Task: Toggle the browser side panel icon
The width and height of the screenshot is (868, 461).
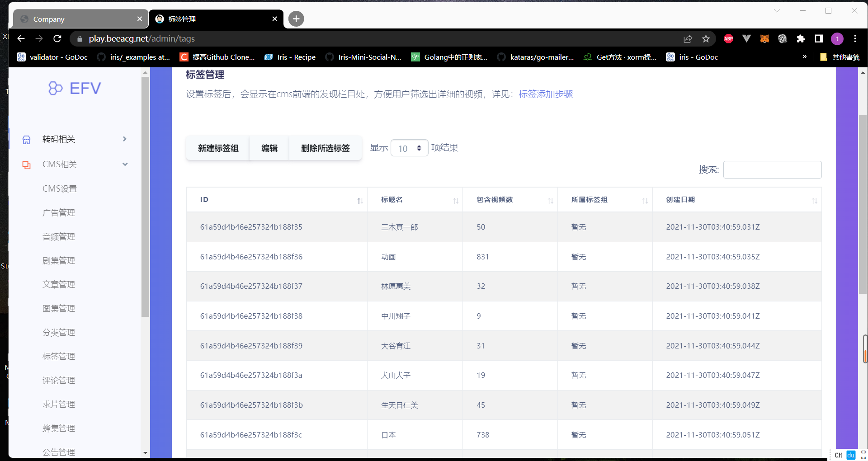Action: [x=819, y=39]
